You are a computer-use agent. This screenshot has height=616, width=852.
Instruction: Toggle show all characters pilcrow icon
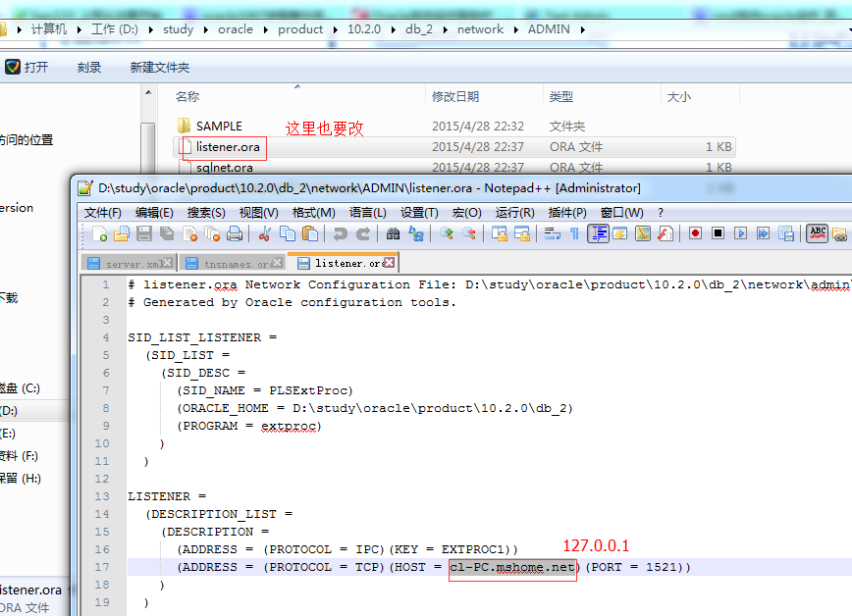point(574,233)
